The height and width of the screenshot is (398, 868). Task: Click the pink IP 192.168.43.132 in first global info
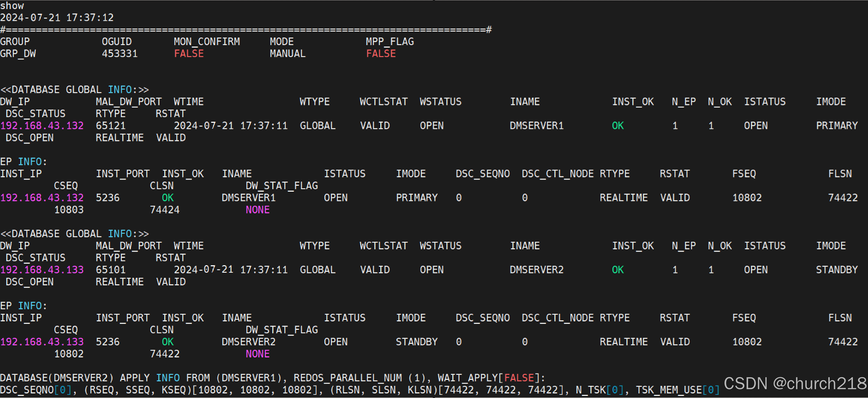(x=42, y=126)
